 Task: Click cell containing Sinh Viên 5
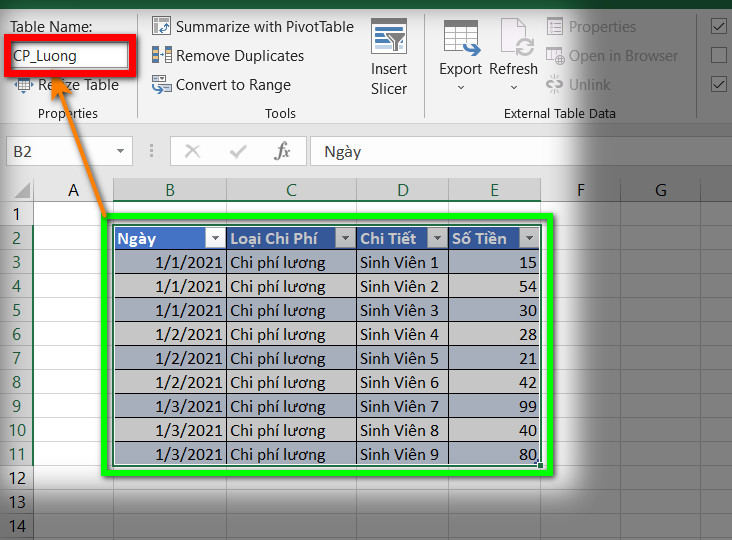tap(402, 358)
